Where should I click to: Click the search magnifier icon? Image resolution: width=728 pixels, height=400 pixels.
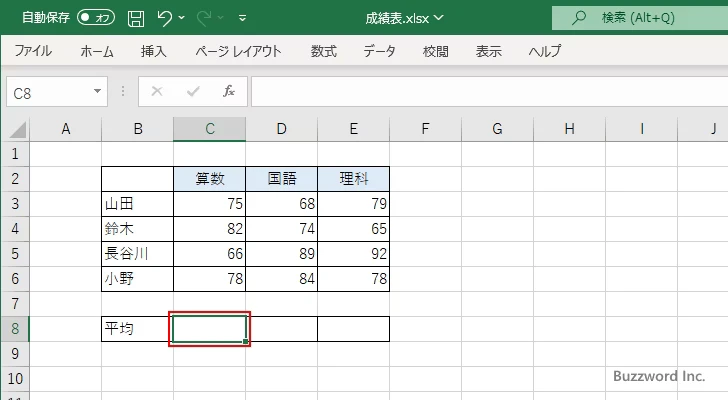[578, 18]
